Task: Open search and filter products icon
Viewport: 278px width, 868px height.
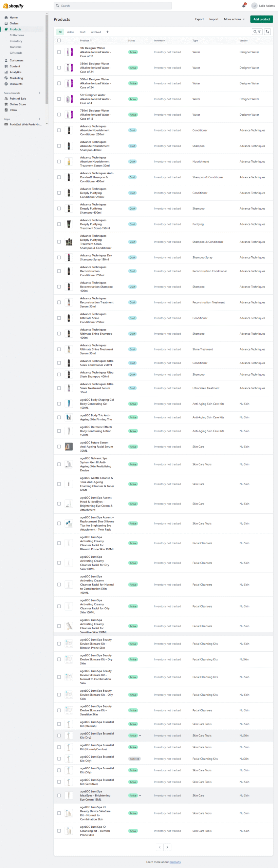Action: [257, 32]
